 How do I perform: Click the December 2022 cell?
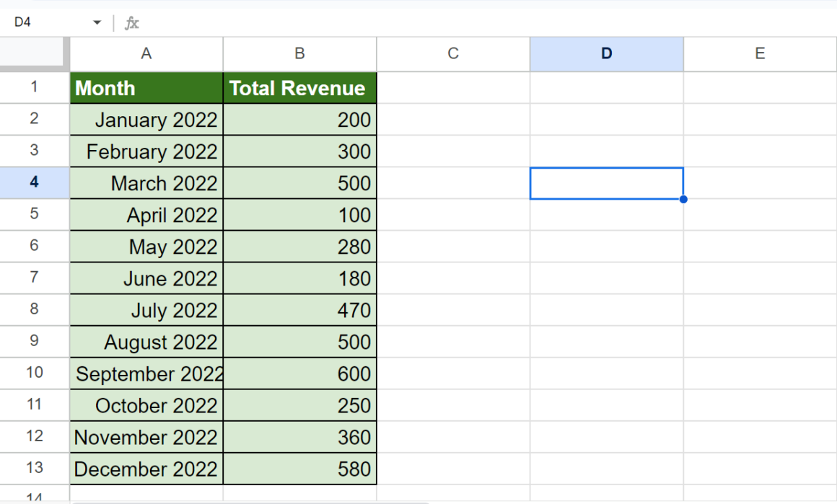(x=146, y=469)
